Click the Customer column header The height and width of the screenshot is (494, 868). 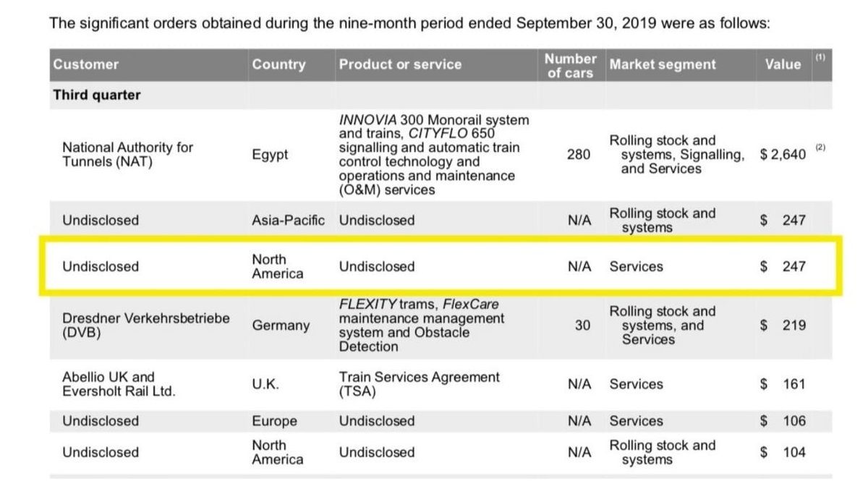[x=85, y=64]
